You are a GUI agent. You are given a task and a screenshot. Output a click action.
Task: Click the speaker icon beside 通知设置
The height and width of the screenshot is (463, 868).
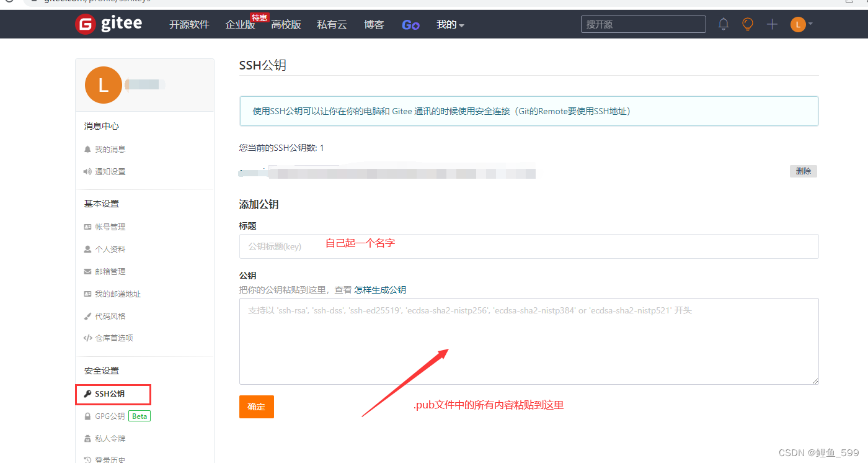click(87, 172)
